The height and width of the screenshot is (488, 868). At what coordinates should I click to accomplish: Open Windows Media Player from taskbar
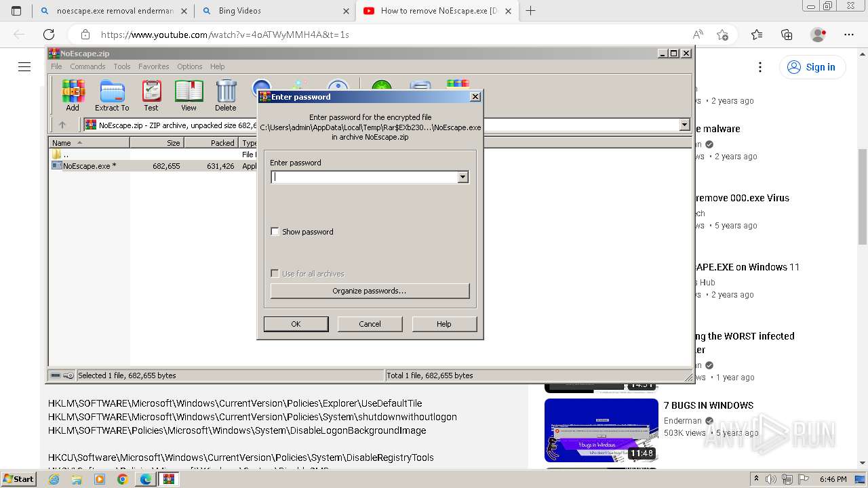click(100, 479)
